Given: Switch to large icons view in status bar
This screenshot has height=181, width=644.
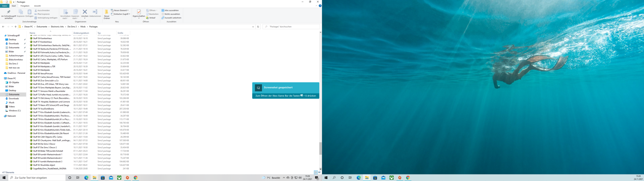Looking at the screenshot, I should (319, 172).
